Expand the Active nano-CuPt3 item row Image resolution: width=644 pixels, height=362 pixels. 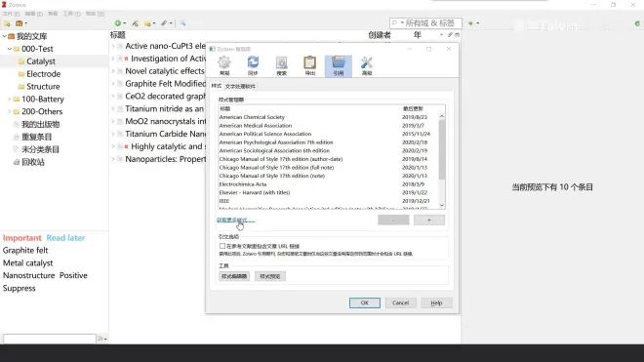point(113,46)
